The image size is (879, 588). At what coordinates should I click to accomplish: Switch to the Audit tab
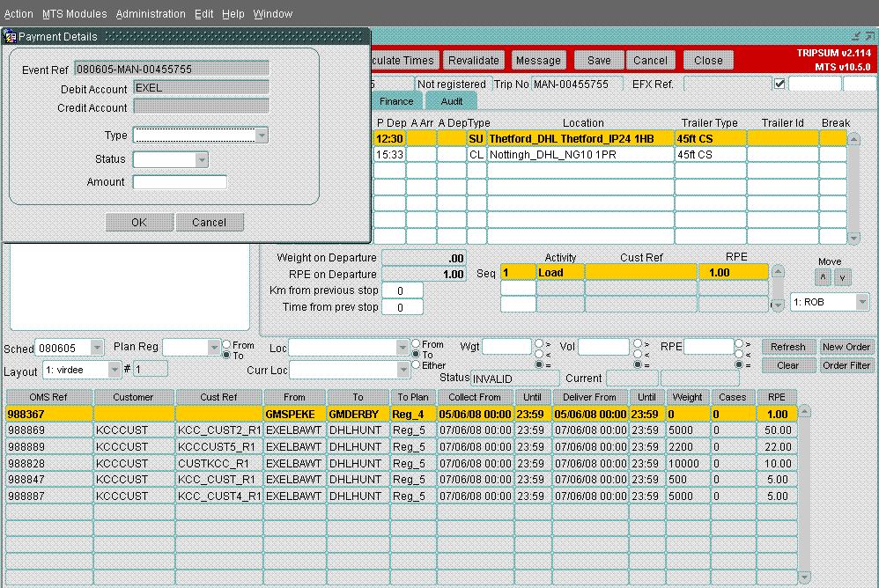(451, 101)
